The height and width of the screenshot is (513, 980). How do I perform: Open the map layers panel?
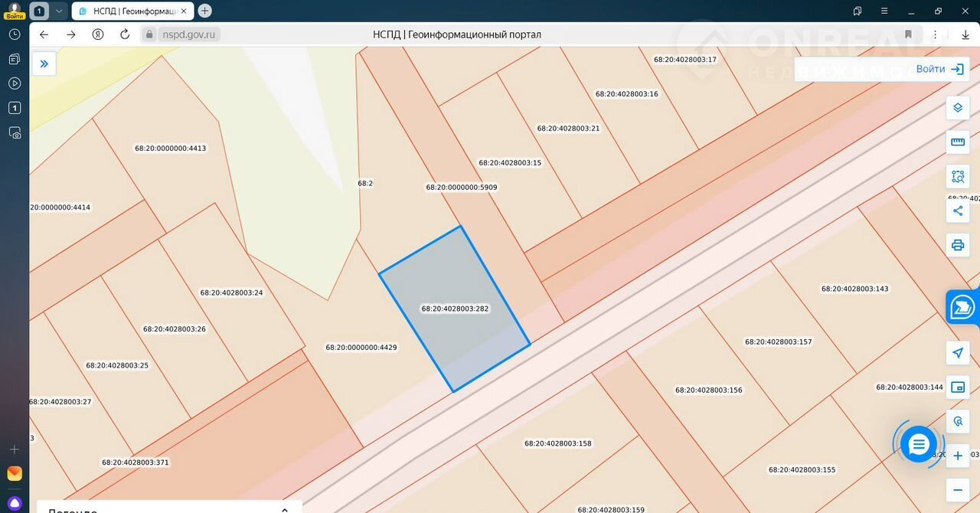click(x=957, y=108)
